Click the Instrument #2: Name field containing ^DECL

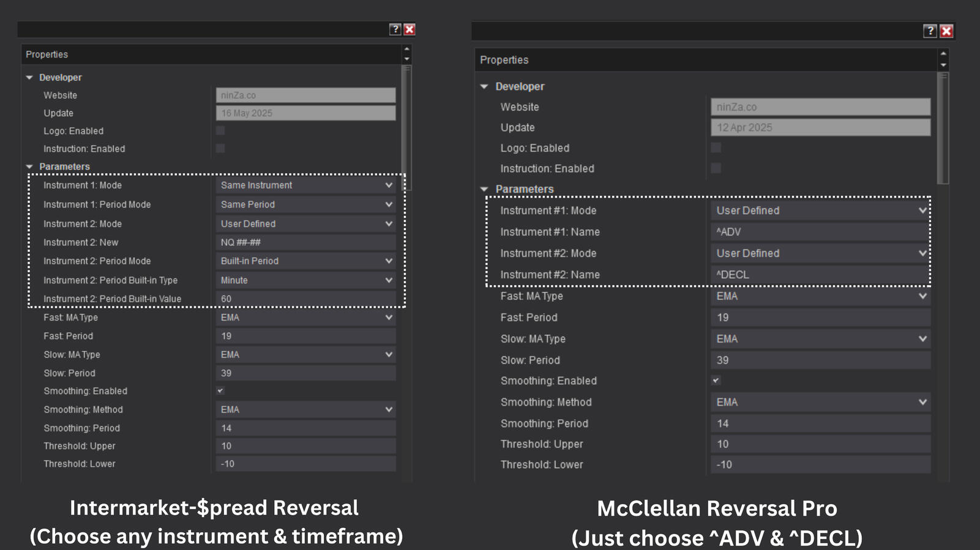820,275
